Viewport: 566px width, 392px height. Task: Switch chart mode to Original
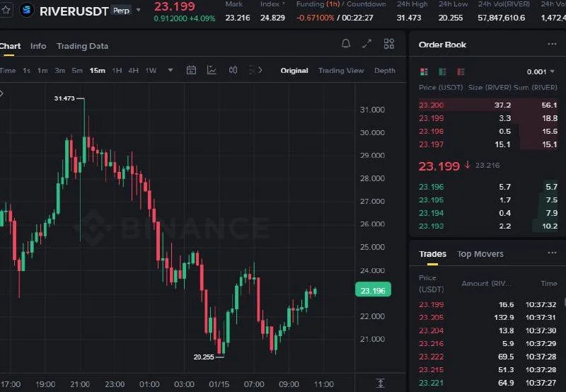tap(294, 71)
